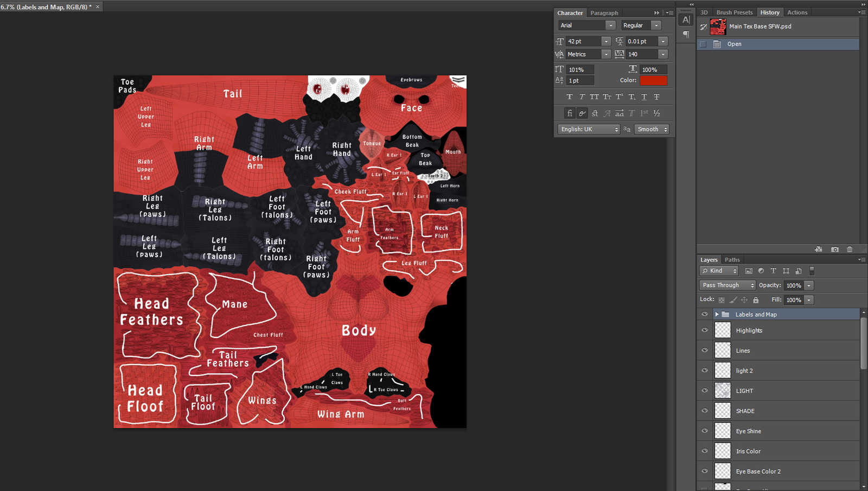
Task: Apply Faux Bold in Character panel
Action: [569, 97]
